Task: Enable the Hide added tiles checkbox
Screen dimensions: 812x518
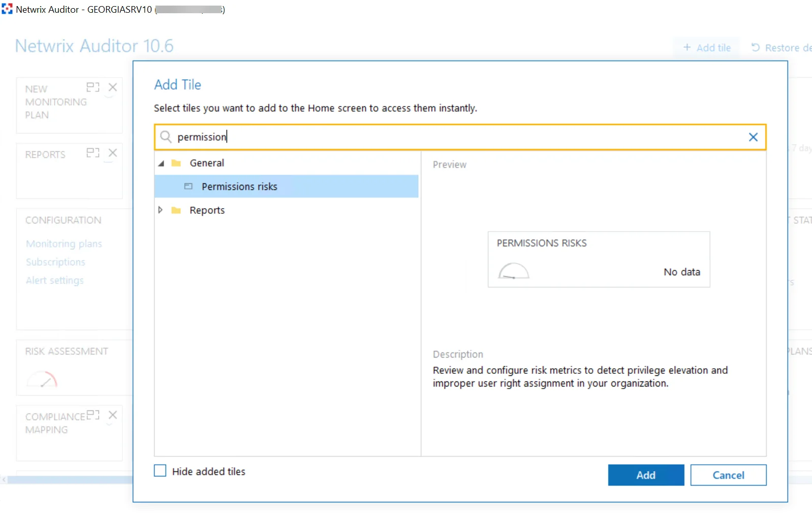Action: 160,471
